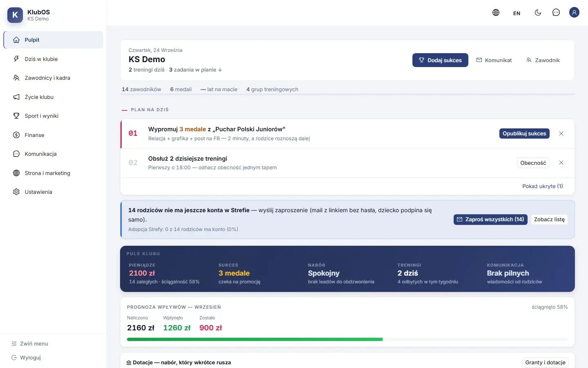Open the user profile avatar

[x=574, y=13]
